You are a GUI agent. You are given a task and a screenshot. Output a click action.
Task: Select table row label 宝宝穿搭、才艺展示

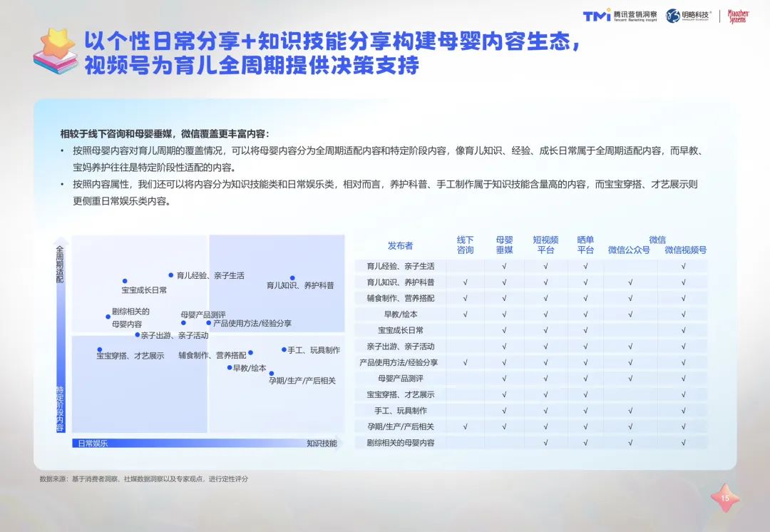(400, 394)
